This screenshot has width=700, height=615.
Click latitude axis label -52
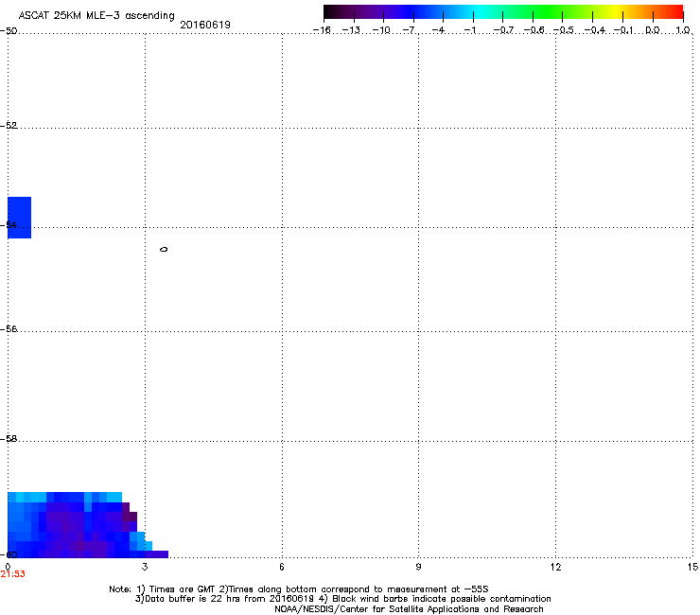coord(9,126)
